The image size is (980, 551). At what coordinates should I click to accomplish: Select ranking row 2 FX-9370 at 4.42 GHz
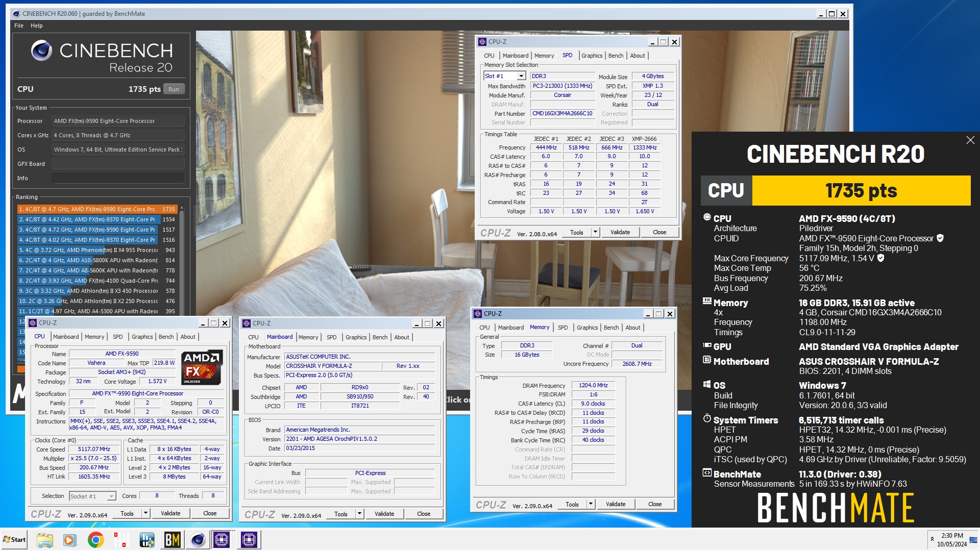(x=97, y=219)
